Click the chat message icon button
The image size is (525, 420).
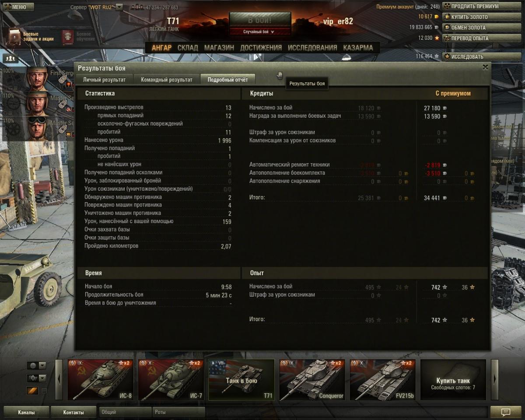(x=505, y=412)
